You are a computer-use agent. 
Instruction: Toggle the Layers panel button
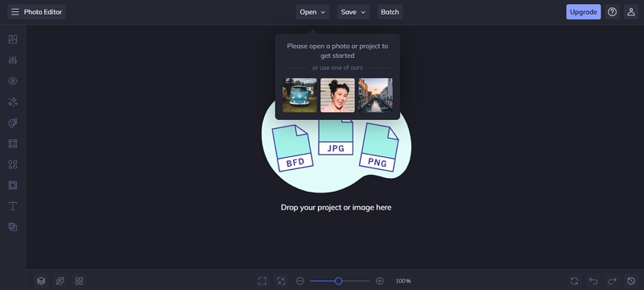click(41, 281)
